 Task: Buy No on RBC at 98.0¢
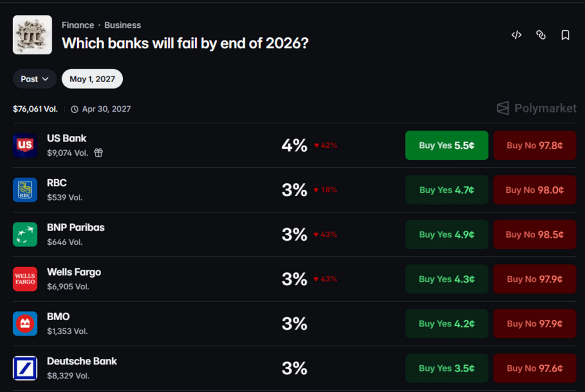pos(535,190)
